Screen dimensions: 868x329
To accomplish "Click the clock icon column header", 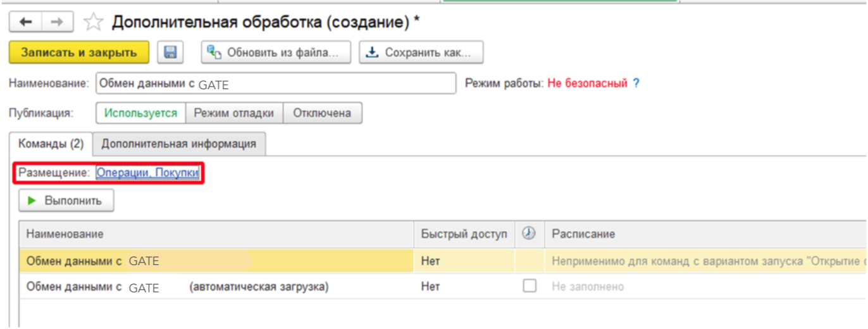I will pyautogui.click(x=529, y=233).
